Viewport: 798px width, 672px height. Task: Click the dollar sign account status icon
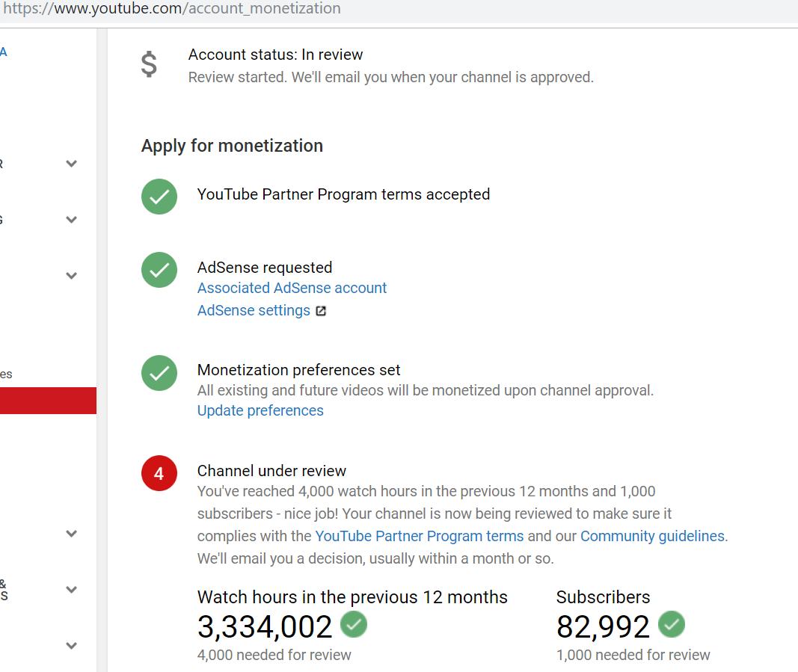click(149, 64)
